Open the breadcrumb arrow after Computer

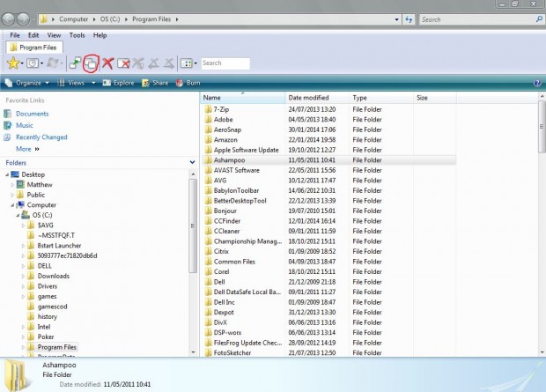coord(94,19)
